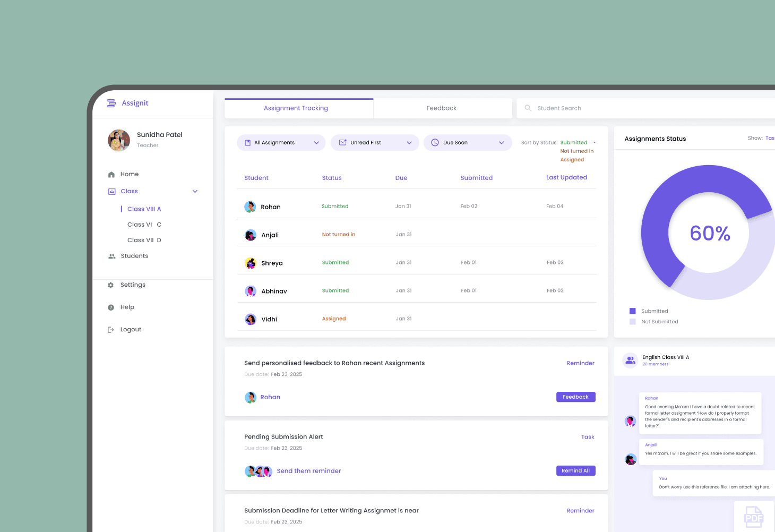Screen dimensions: 775x532
Task: Sort table by Status column header
Action: tap(332, 178)
